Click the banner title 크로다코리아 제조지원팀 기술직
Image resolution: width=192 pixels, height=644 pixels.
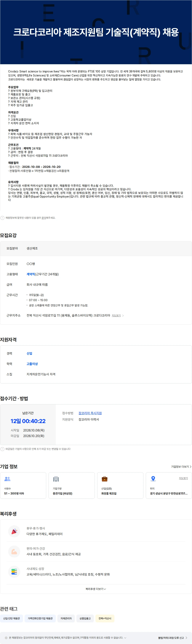(x=96, y=32)
